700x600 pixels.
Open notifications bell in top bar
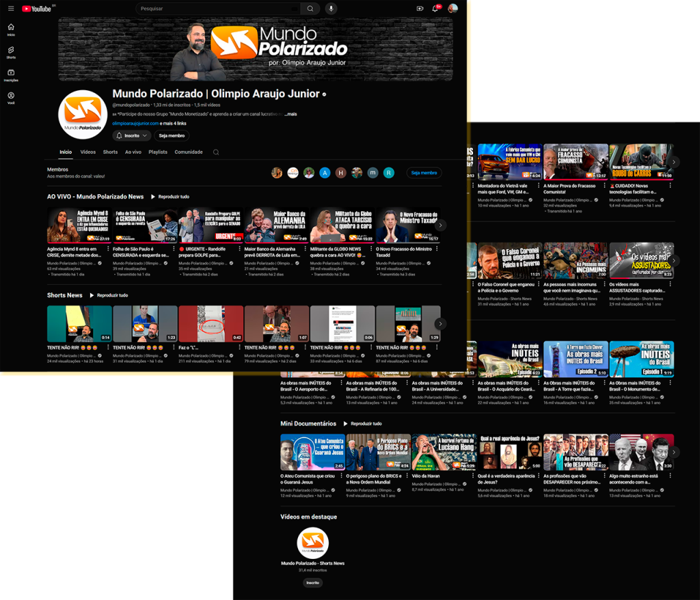point(435,8)
